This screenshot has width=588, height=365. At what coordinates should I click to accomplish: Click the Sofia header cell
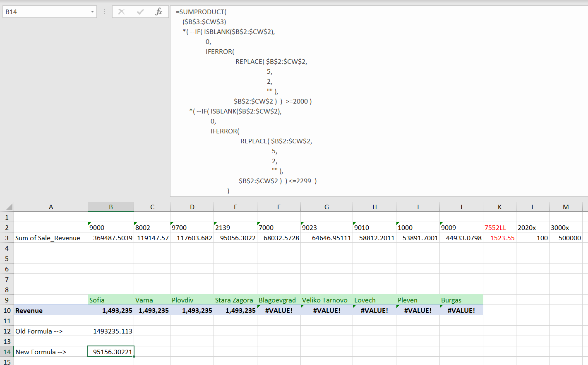click(111, 300)
